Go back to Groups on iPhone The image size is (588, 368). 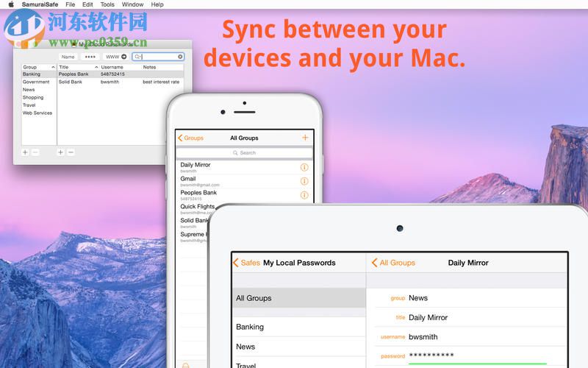click(x=190, y=138)
